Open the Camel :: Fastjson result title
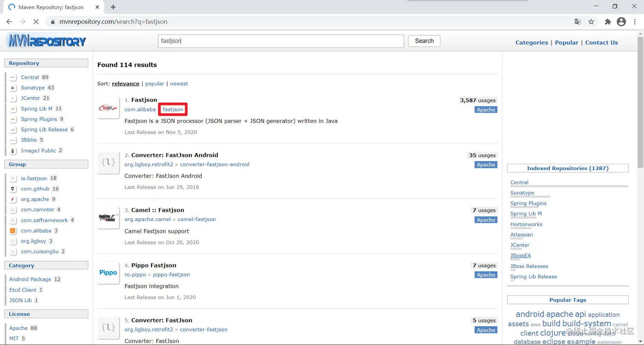 (x=158, y=210)
